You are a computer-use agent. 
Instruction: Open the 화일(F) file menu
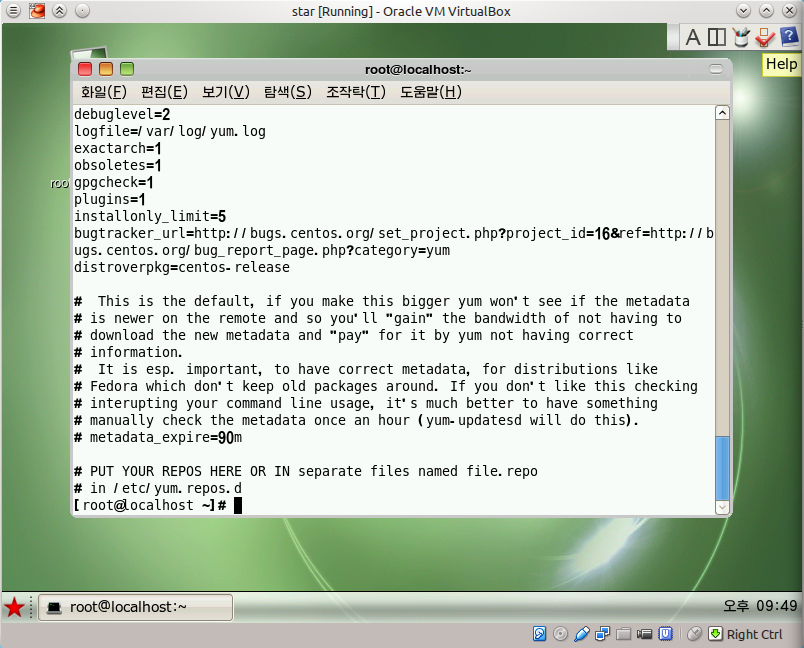pyautogui.click(x=104, y=92)
